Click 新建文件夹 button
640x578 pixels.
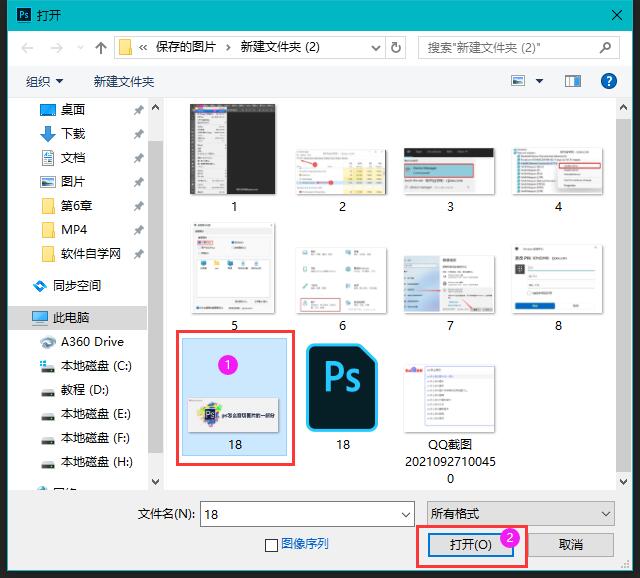(x=124, y=81)
